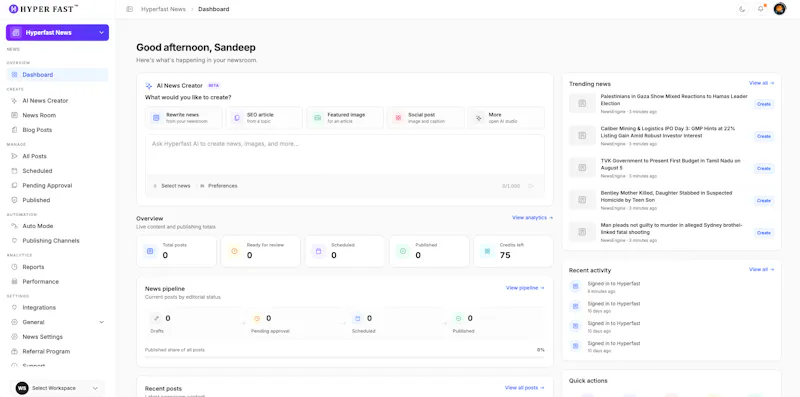Click the published share progress bar
800x397 pixels.
tap(345, 357)
